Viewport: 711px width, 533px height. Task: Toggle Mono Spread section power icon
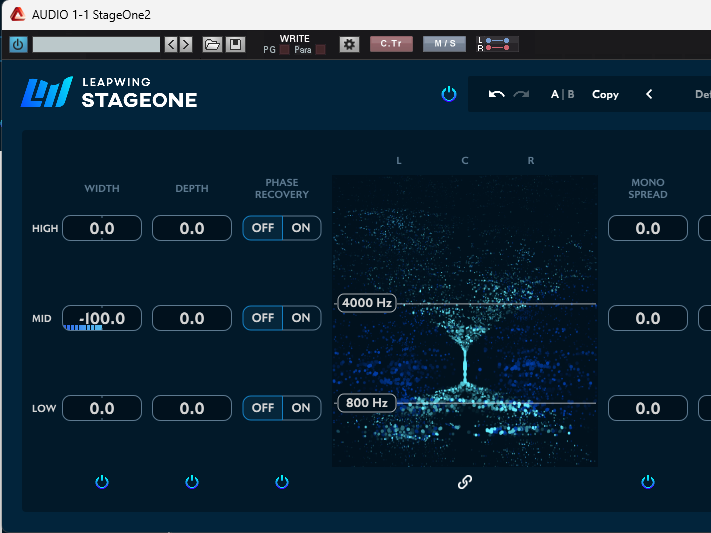(648, 481)
